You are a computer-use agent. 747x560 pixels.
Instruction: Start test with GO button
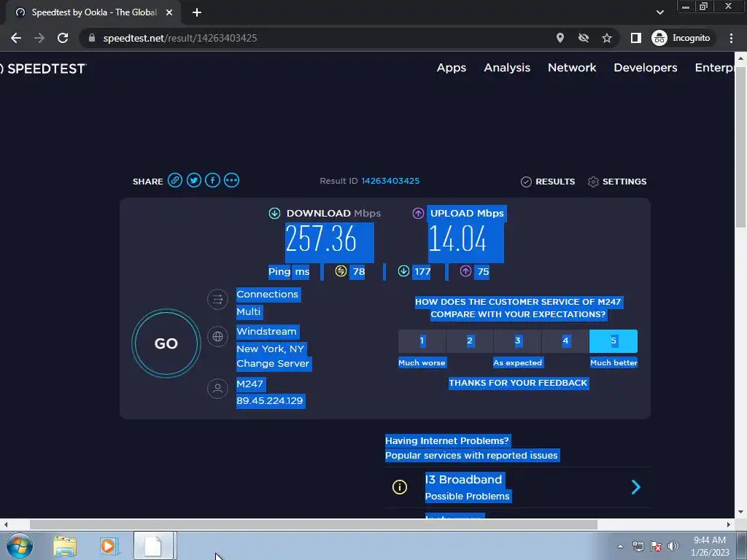(166, 343)
